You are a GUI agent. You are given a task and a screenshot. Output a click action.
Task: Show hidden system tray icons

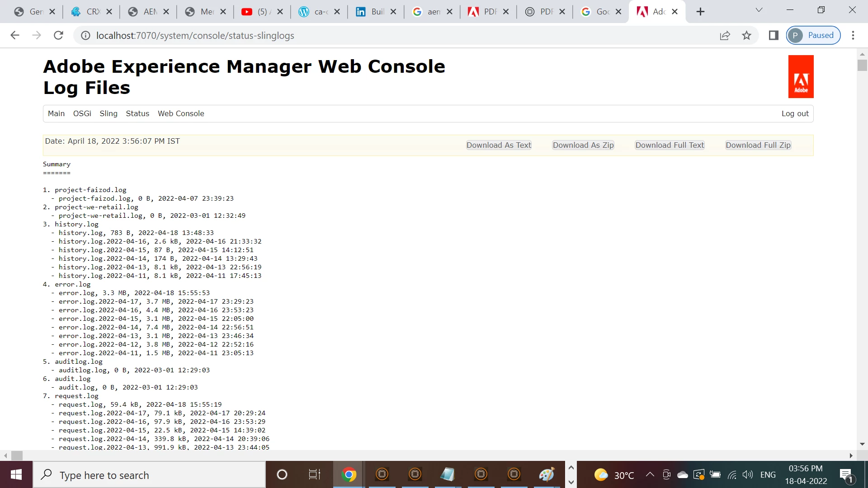pos(650,474)
